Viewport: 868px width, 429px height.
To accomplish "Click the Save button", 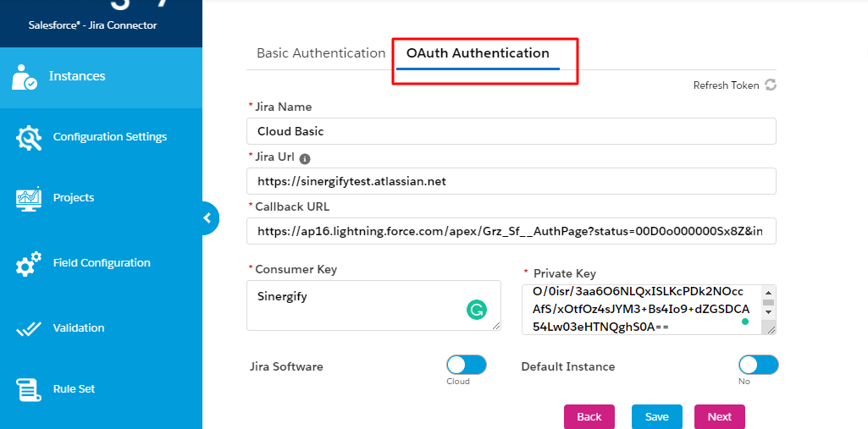I will tap(657, 417).
